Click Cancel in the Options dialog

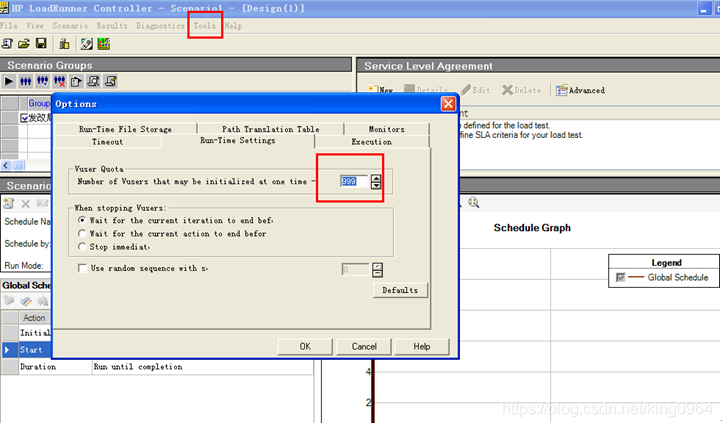tap(364, 346)
